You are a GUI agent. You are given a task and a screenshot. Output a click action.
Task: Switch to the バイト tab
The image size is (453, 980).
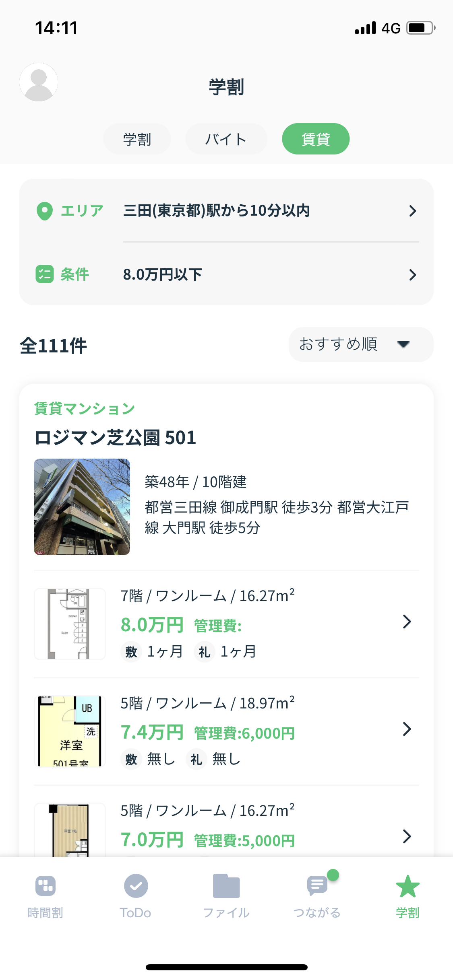point(226,139)
